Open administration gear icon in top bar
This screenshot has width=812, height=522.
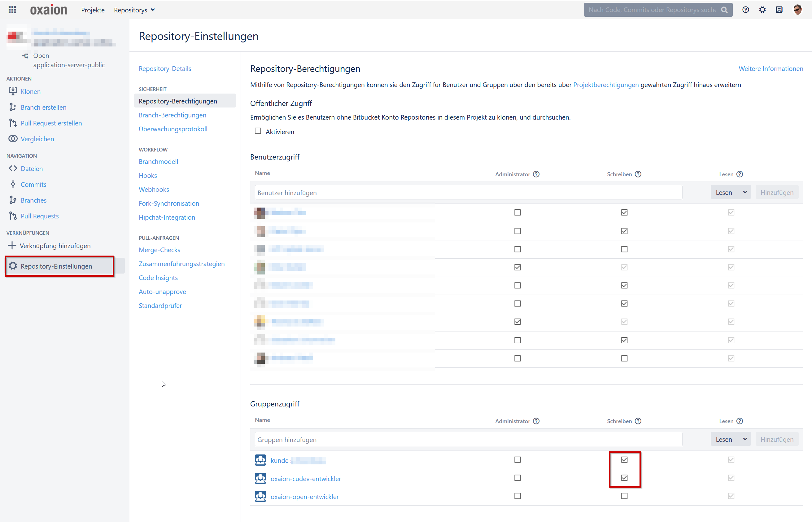coord(762,10)
